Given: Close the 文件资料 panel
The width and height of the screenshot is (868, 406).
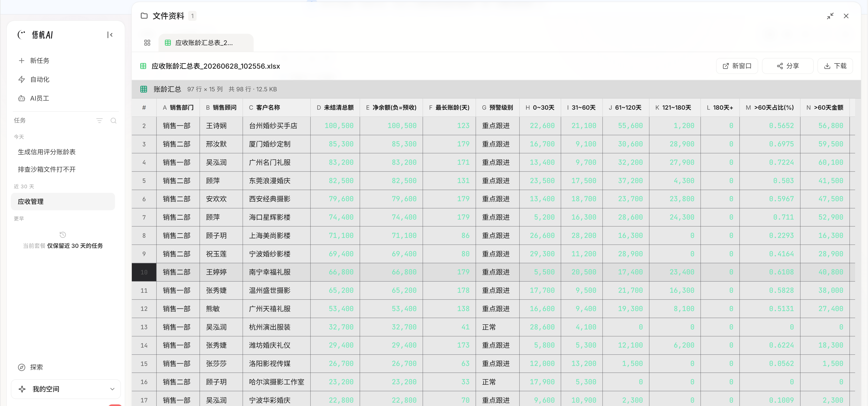Looking at the screenshot, I should point(846,16).
